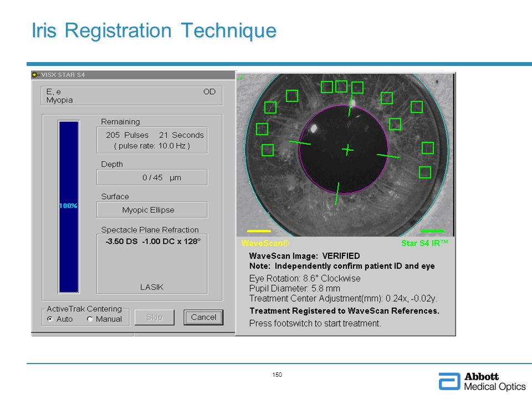This screenshot has height=399, width=532.
Task: Click the 'Treatment Center Adjustment' line
Action: click(343, 299)
